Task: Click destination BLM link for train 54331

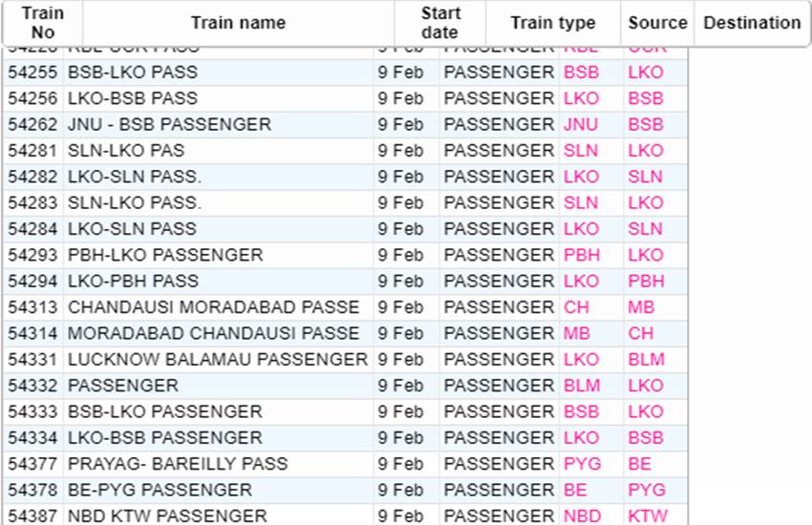Action: click(647, 360)
